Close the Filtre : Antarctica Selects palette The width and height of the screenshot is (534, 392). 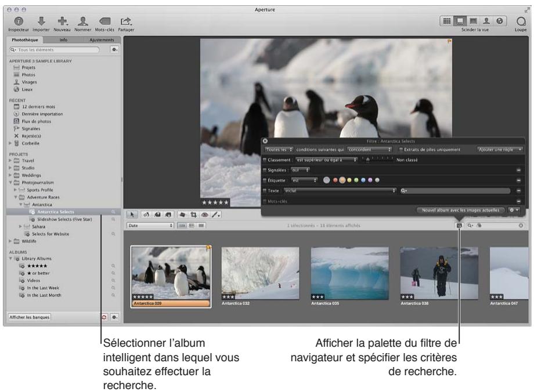click(x=265, y=141)
